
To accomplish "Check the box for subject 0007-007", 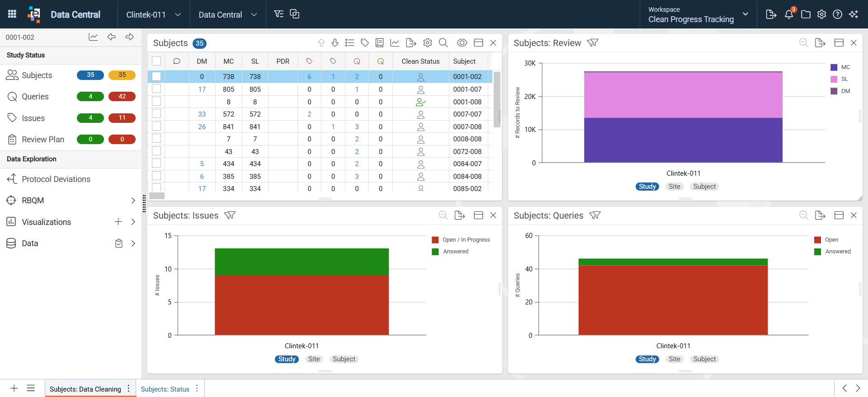I will click(156, 113).
